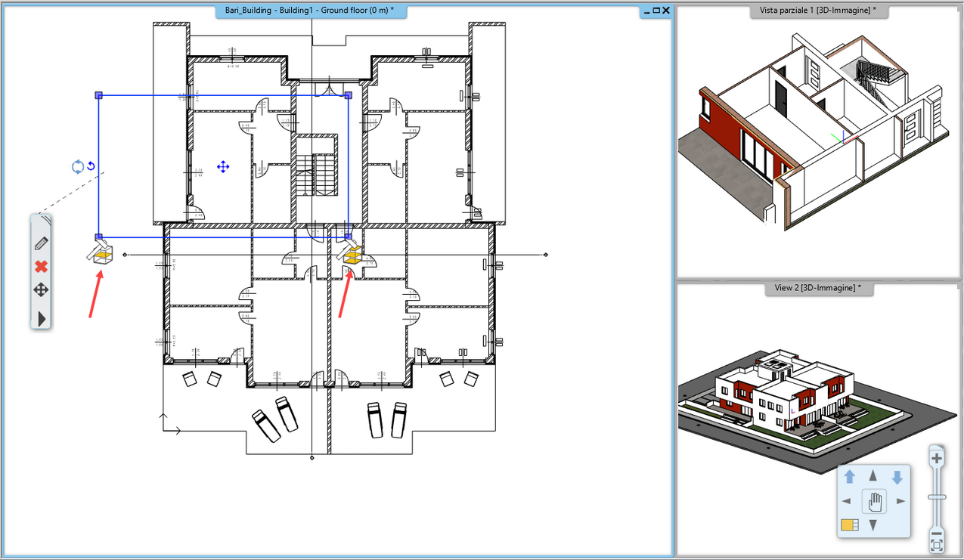Click the blue up arrow in navigator
The image size is (964, 560).
click(x=850, y=477)
